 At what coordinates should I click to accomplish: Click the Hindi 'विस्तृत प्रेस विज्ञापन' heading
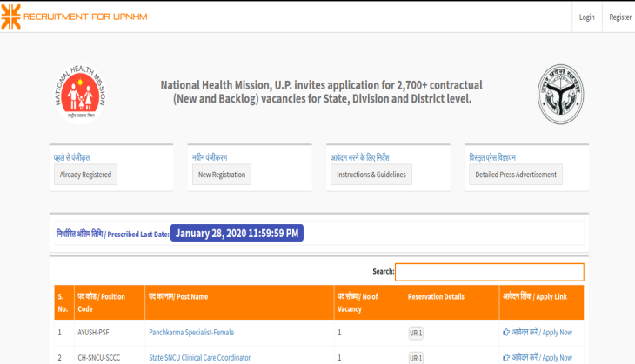(492, 157)
